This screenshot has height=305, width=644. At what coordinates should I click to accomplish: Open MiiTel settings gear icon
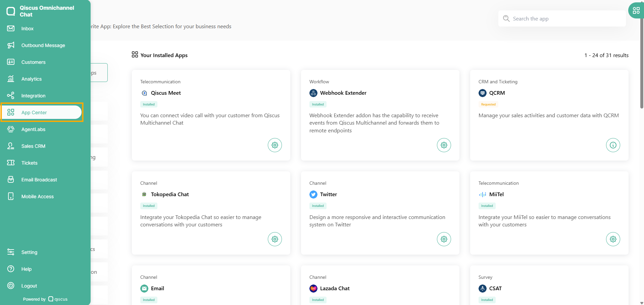click(x=613, y=239)
